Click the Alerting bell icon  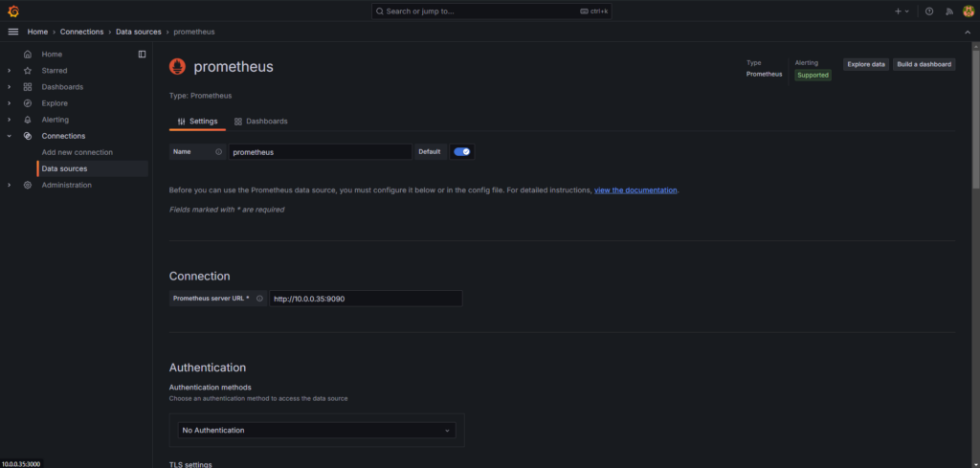(x=28, y=120)
